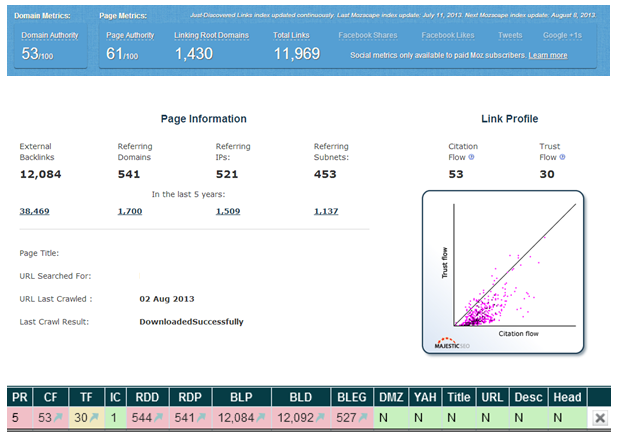Click the Citation Flow help icon
The image size is (621, 439).
point(471,158)
